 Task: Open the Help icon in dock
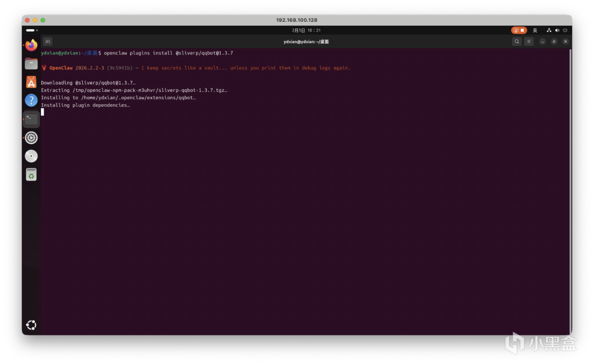coord(31,100)
